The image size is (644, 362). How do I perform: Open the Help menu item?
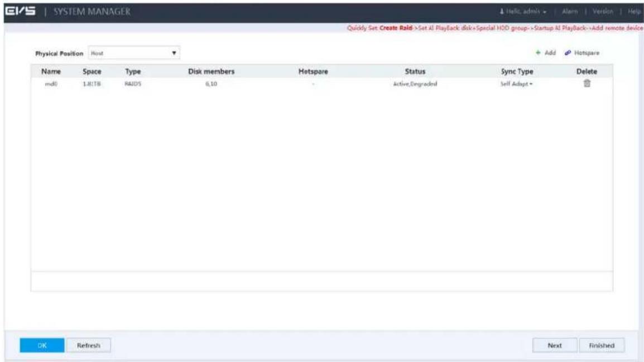(x=634, y=12)
